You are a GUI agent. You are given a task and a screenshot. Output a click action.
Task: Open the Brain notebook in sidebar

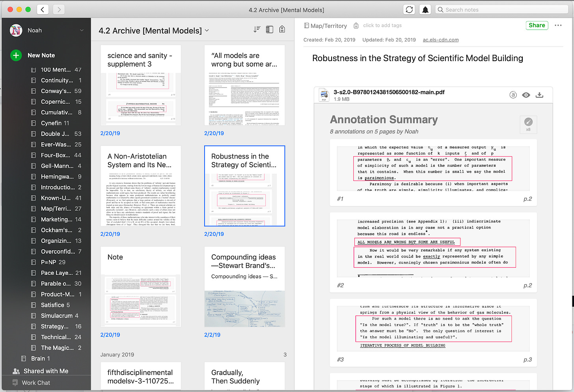pos(35,358)
